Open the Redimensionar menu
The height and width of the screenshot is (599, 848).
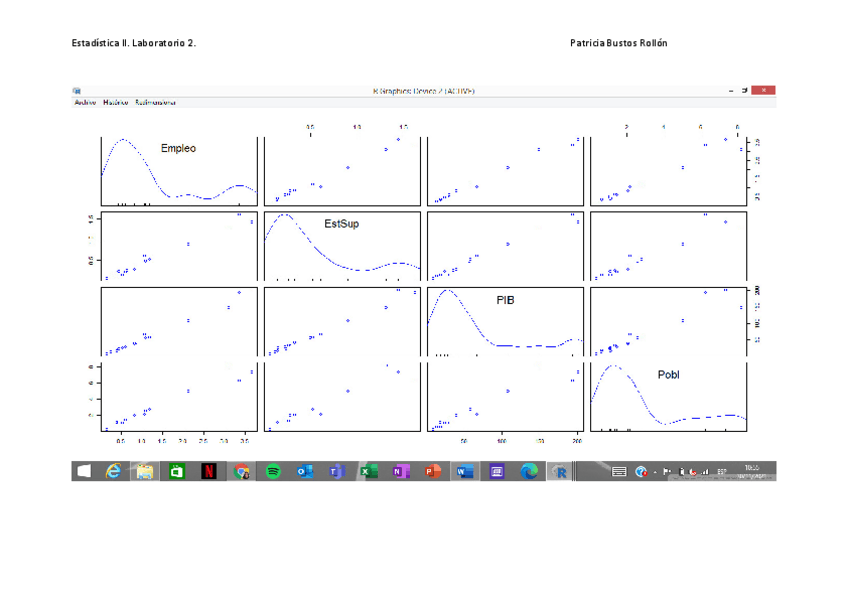[155, 102]
